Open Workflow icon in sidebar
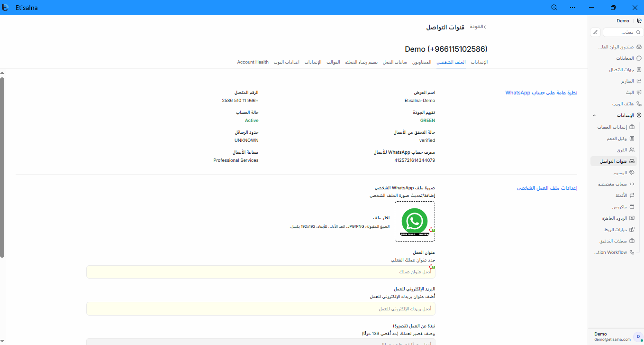Screen dimensions: 644x345 pos(632,252)
